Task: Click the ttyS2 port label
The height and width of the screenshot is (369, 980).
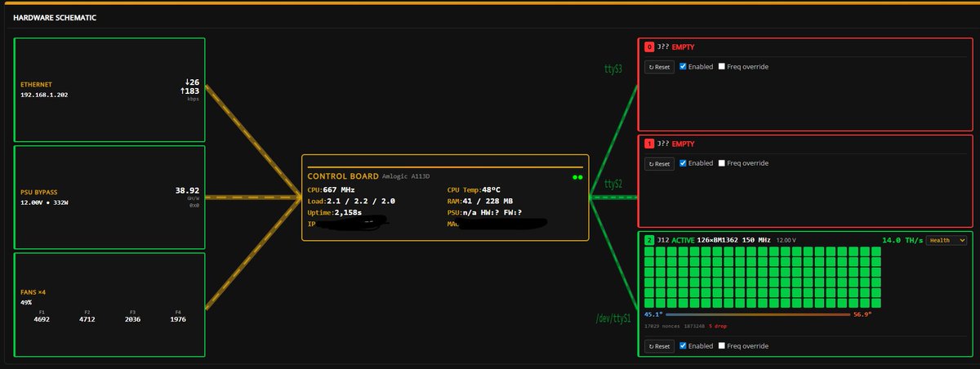Action: (613, 184)
